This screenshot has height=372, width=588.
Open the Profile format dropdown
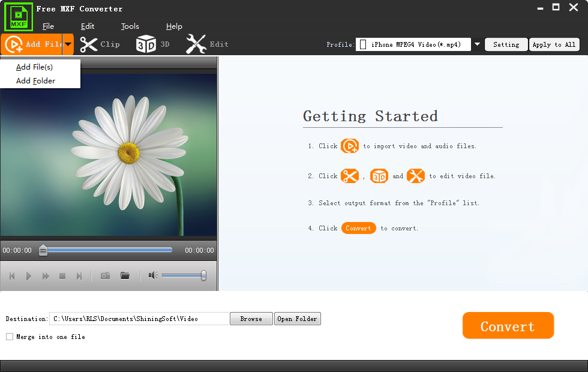point(477,44)
